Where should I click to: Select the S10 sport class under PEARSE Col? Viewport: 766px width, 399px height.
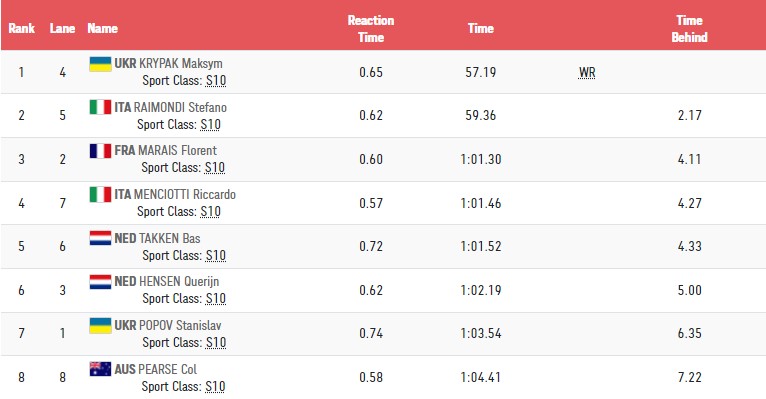pos(215,386)
